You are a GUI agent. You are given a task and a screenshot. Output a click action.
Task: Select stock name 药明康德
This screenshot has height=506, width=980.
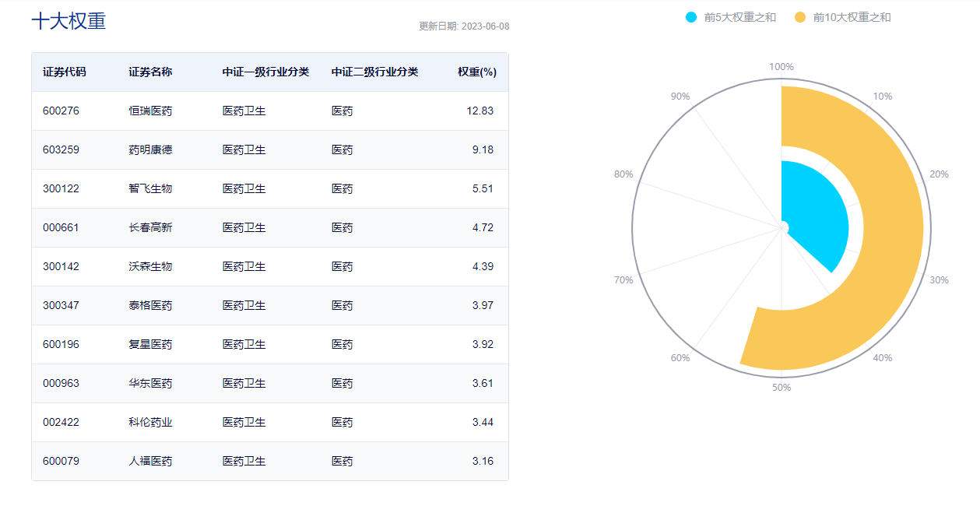(x=150, y=150)
